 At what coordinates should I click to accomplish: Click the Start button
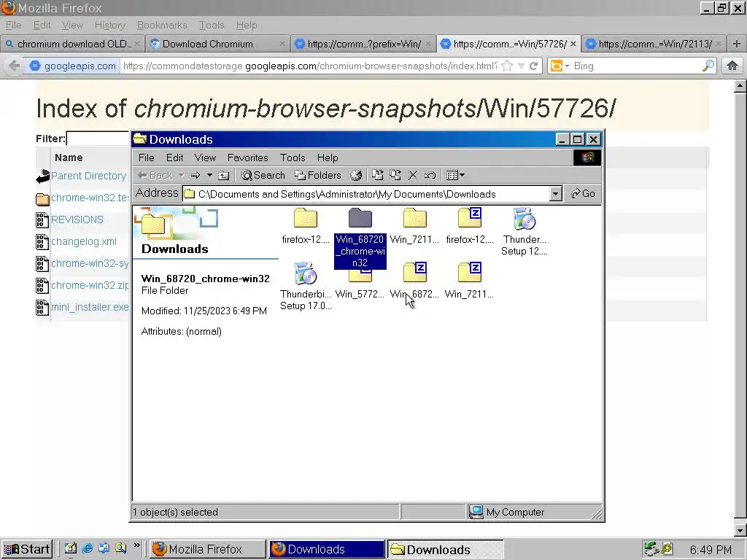(x=27, y=549)
